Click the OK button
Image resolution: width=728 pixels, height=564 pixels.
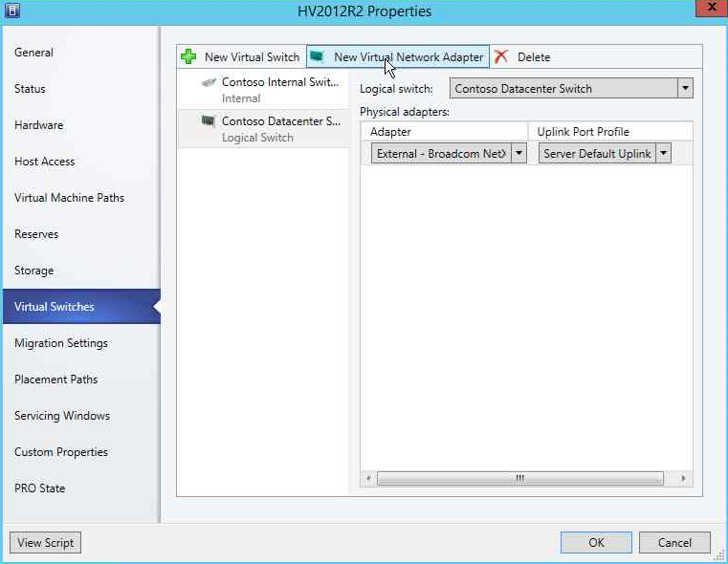tap(596, 543)
